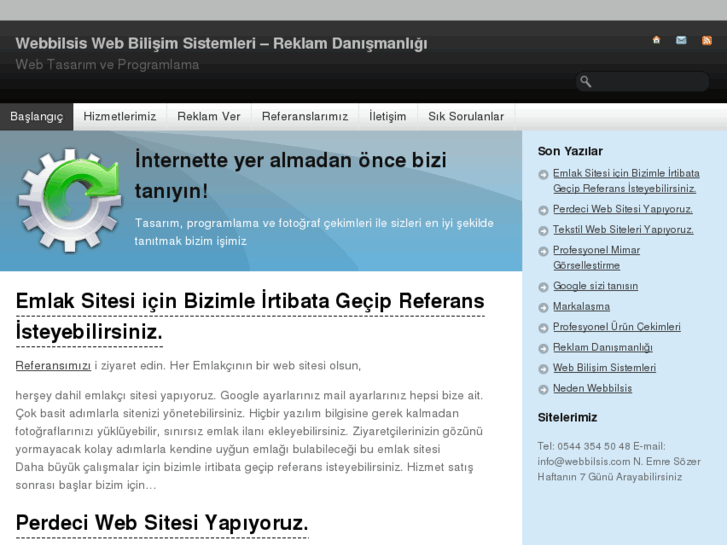
Task: Open the Hizmetlerimiz menu item
Action: pos(120,116)
